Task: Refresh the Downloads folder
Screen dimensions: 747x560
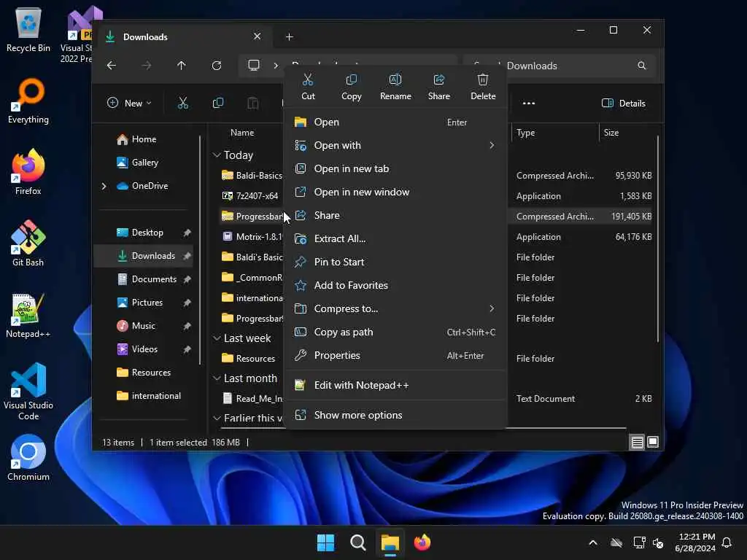Action: pos(216,65)
